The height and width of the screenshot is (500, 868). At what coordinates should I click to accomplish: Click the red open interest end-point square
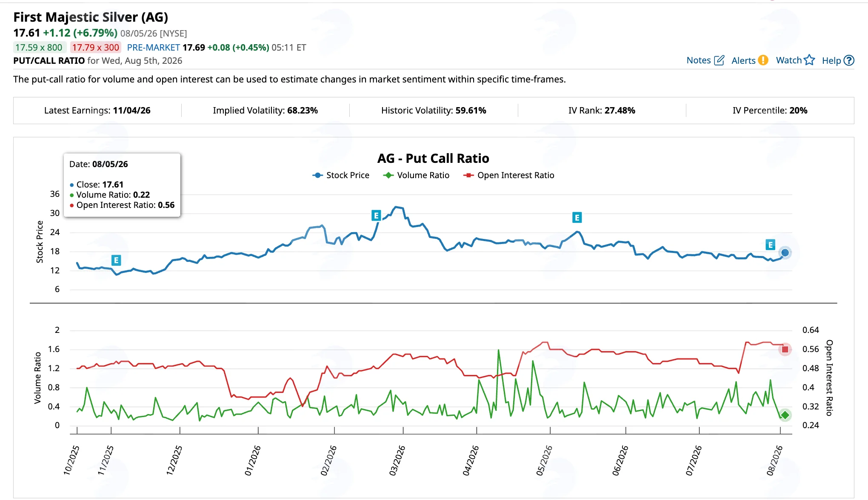tap(785, 349)
